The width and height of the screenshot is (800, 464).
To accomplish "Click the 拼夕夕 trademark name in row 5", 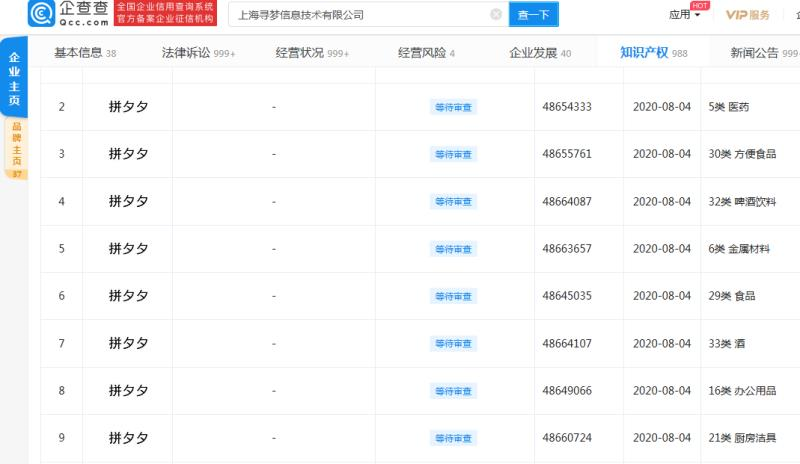I will pyautogui.click(x=128, y=249).
